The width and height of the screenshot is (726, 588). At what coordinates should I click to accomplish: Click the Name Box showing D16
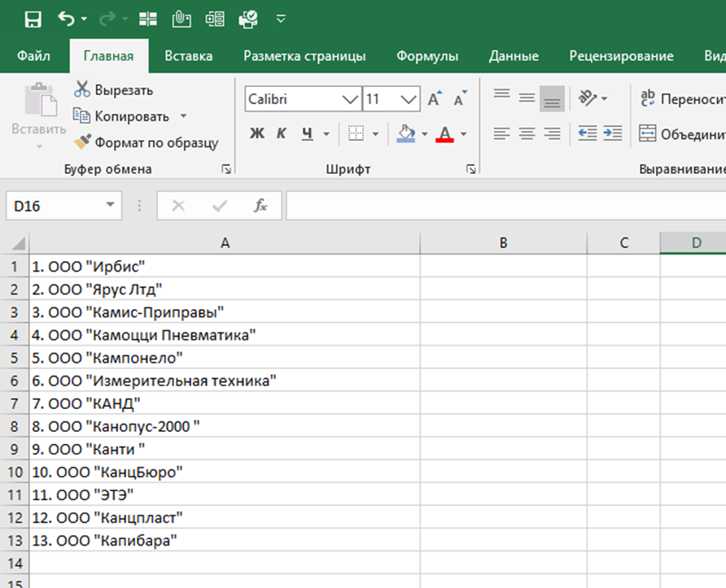pos(55,206)
